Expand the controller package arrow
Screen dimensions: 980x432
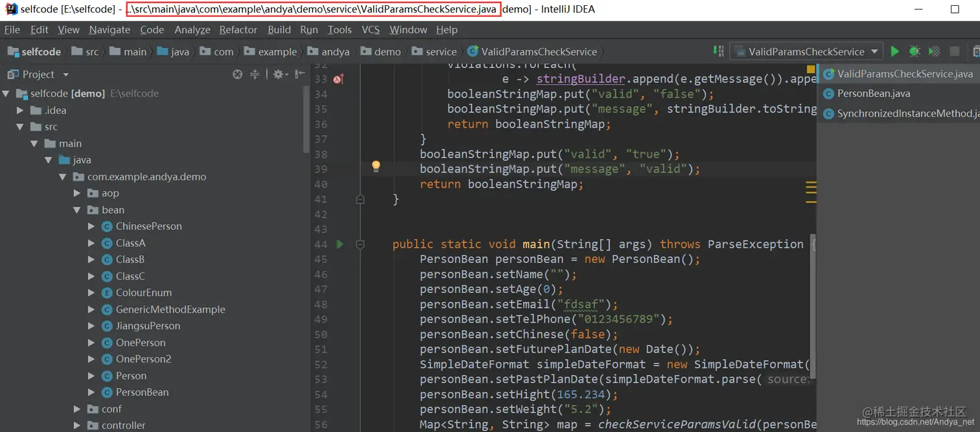click(77, 426)
